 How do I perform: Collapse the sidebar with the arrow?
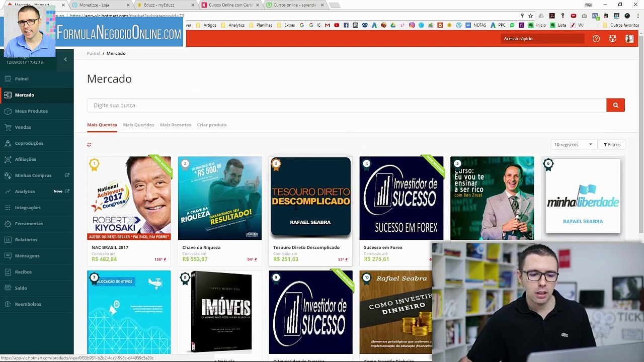click(x=65, y=59)
